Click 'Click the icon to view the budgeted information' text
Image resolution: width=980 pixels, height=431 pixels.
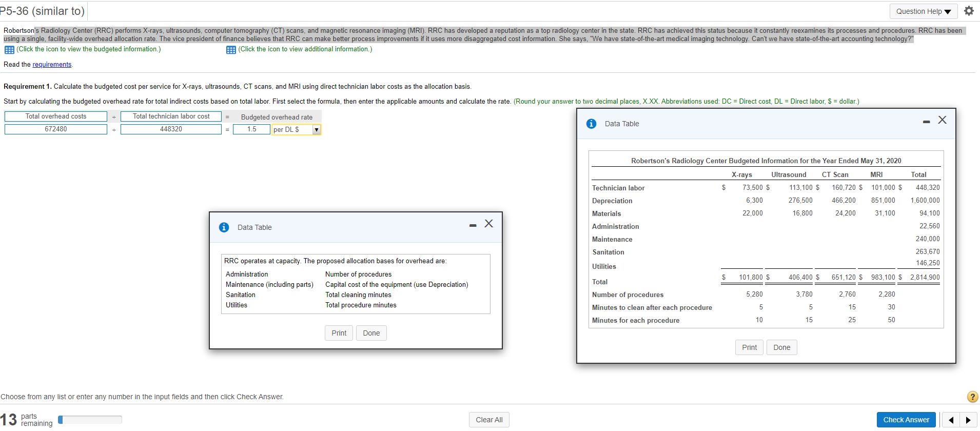pyautogui.click(x=88, y=49)
